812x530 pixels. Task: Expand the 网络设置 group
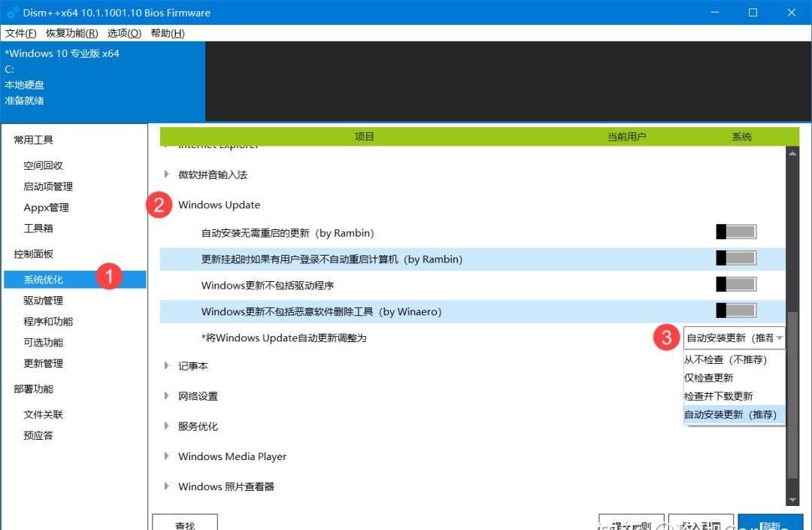point(166,396)
